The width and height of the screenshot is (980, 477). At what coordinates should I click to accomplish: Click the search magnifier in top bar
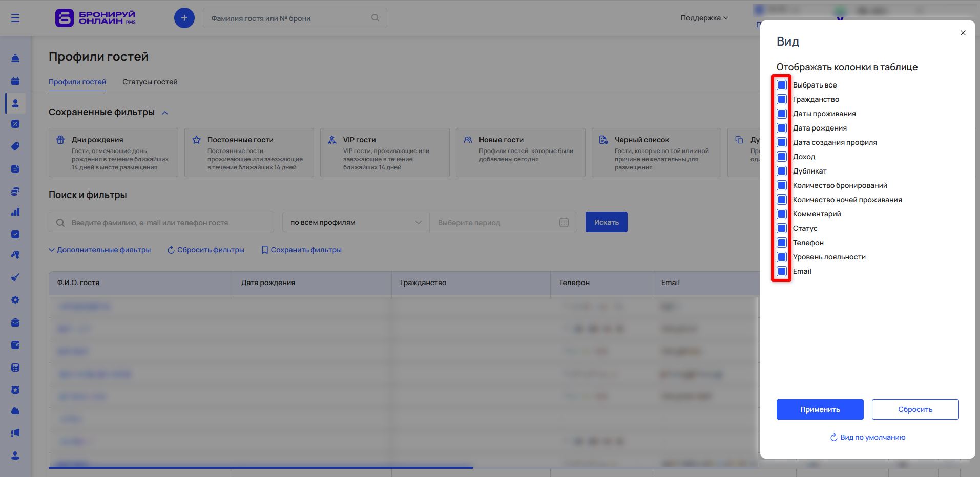pos(375,18)
